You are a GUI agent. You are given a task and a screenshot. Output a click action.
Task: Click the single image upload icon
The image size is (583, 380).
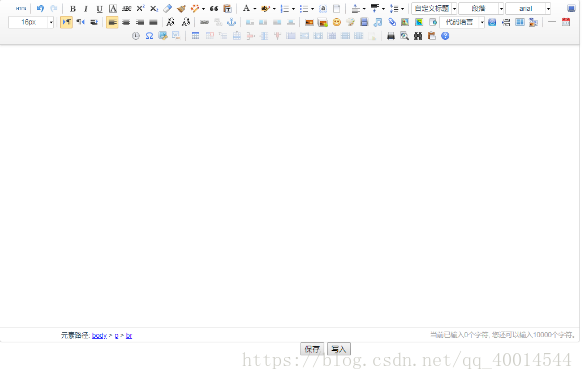pos(309,22)
